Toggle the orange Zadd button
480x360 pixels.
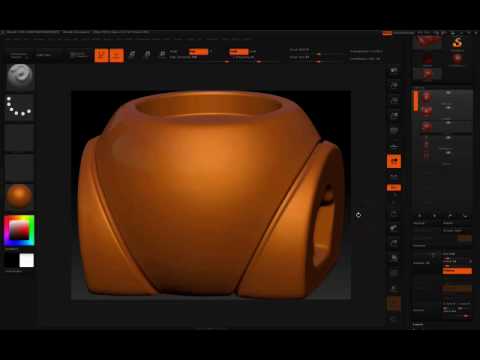click(239, 52)
